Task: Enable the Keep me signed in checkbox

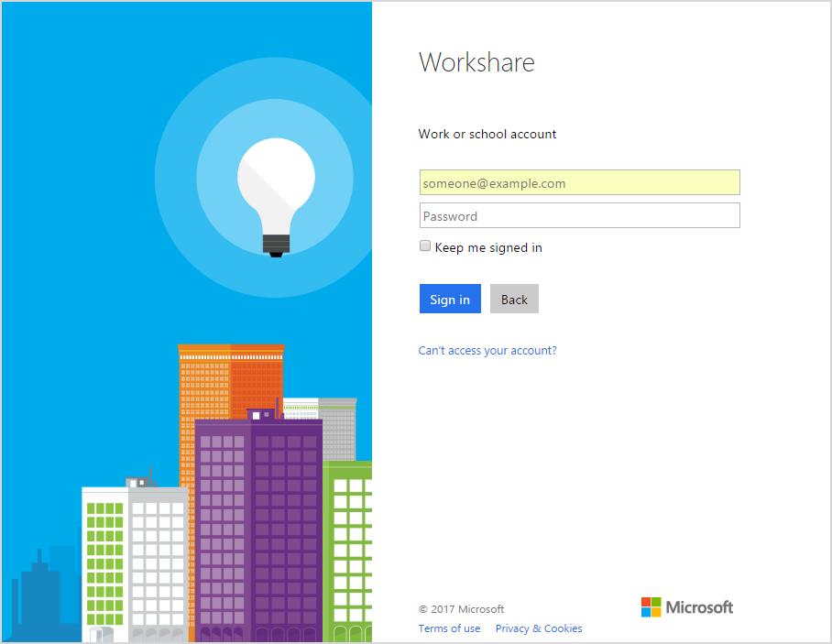Action: 425,246
